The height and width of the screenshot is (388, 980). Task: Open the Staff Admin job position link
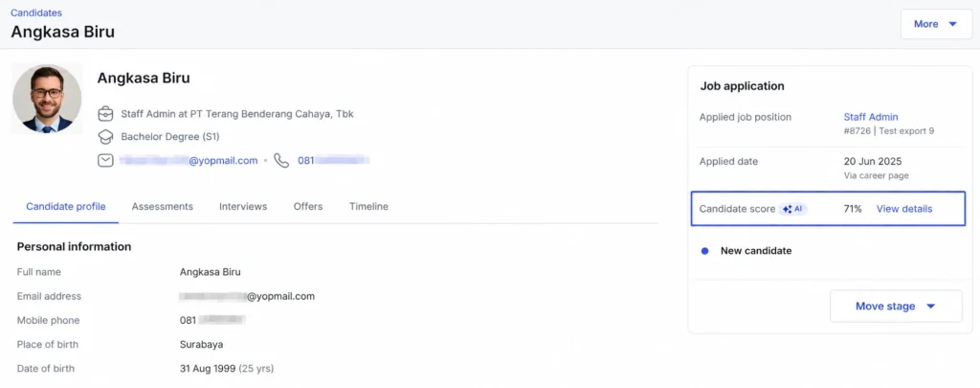pos(871,117)
